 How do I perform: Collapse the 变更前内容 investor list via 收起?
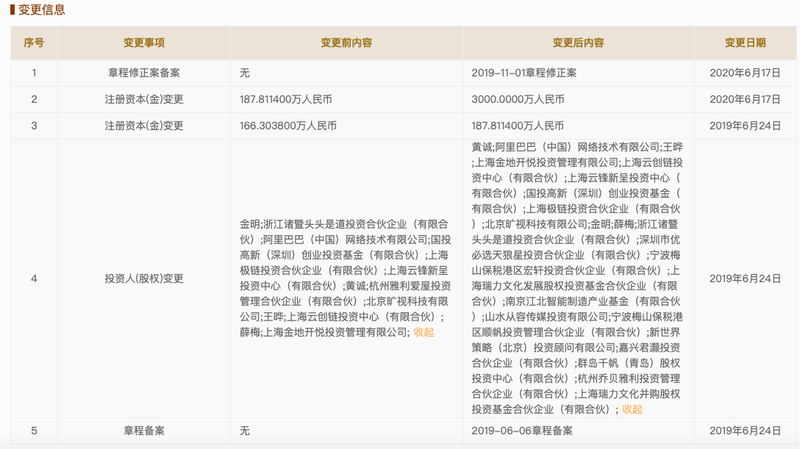point(423,332)
